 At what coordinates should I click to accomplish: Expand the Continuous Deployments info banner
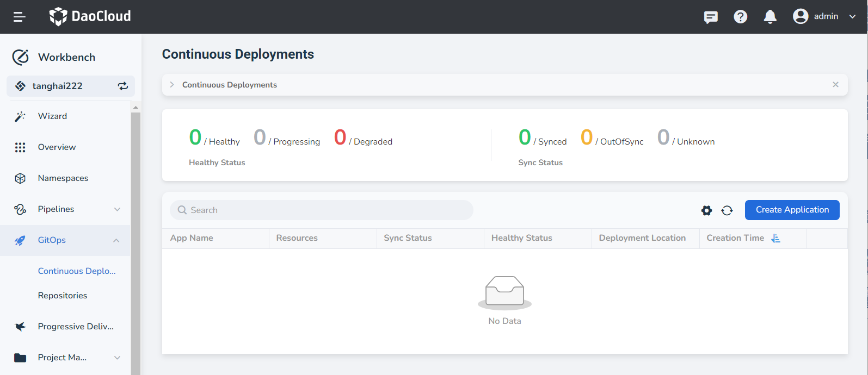click(x=172, y=85)
